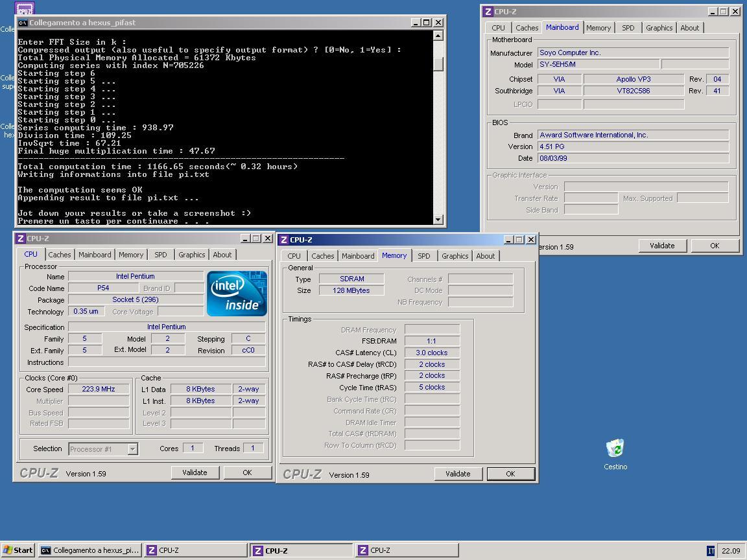This screenshot has width=747, height=560.
Task: Click the Apollo VP3 chipset field
Action: pyautogui.click(x=634, y=79)
